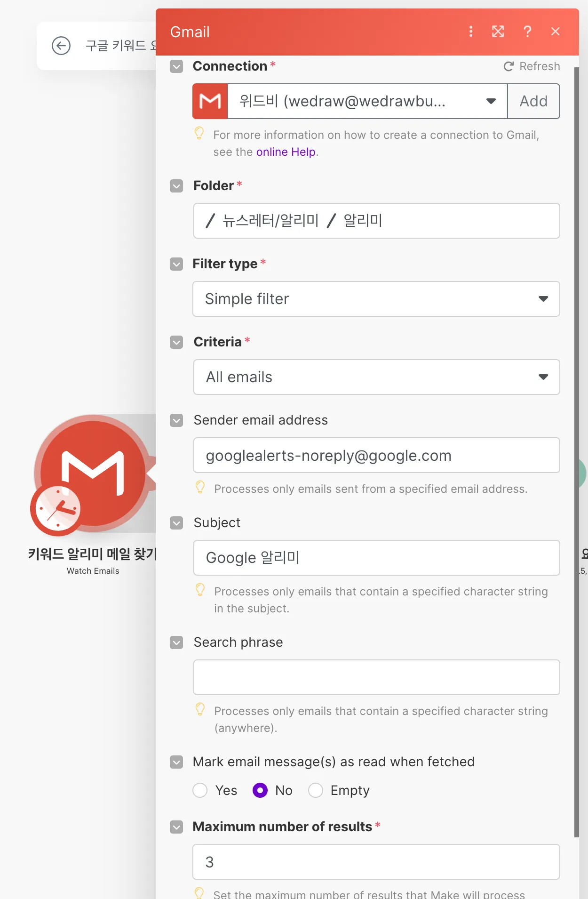Open the Gmail module options menu (three dots)
The image size is (588, 899).
471,32
